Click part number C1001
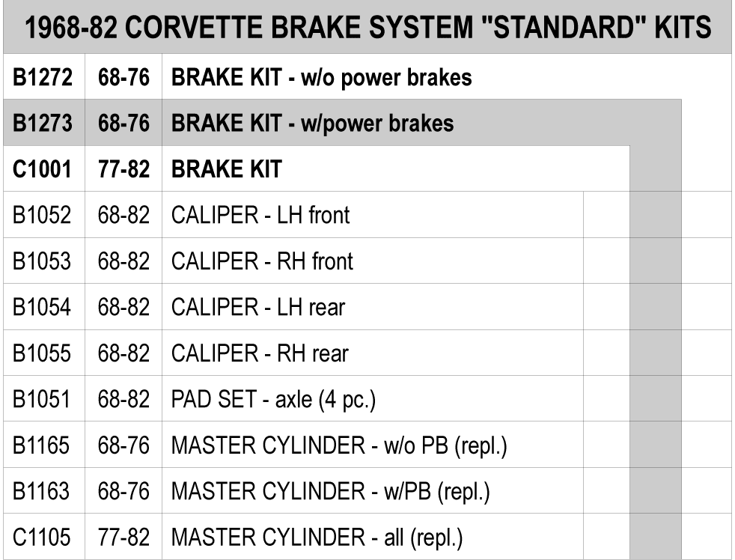 click(42, 169)
